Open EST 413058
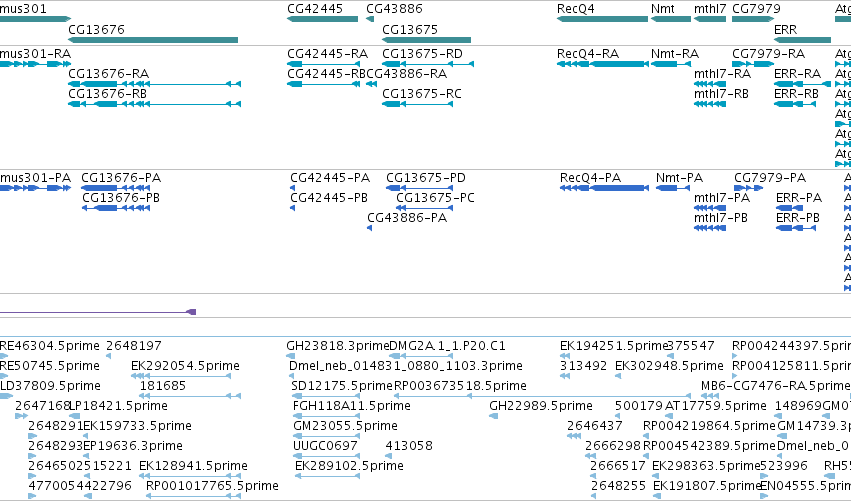The height and width of the screenshot is (501, 851). pos(409,446)
